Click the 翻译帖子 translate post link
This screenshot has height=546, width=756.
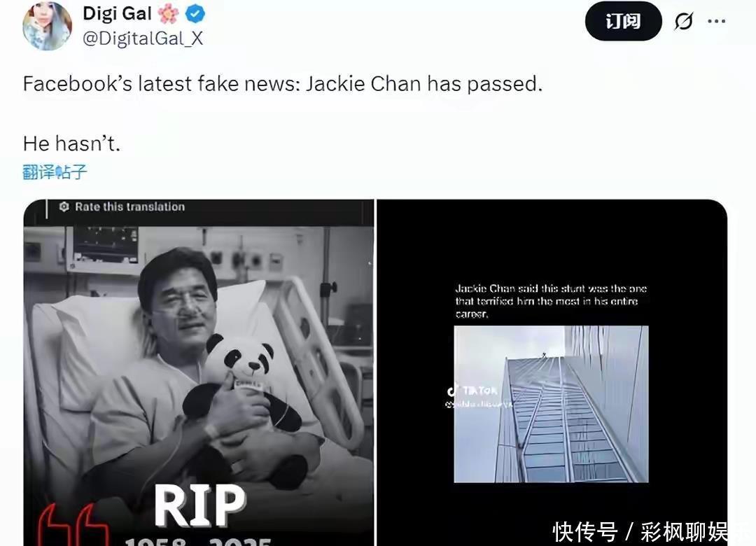[x=55, y=171]
